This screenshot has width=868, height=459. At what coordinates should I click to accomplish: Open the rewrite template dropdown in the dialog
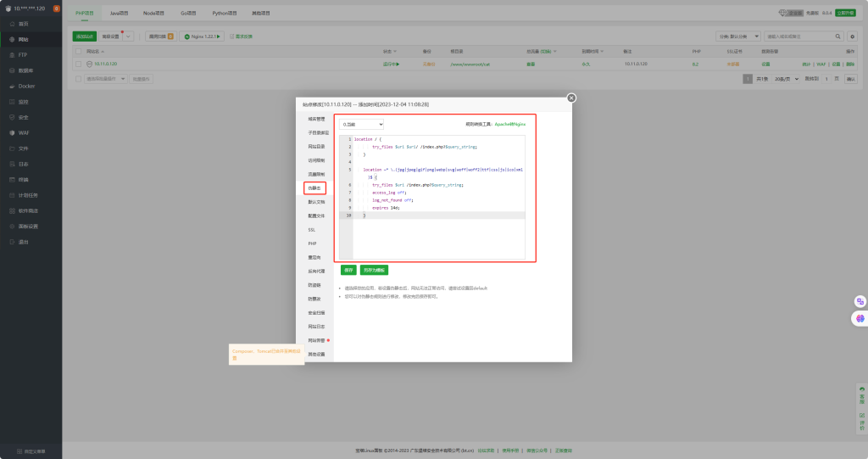click(x=361, y=124)
